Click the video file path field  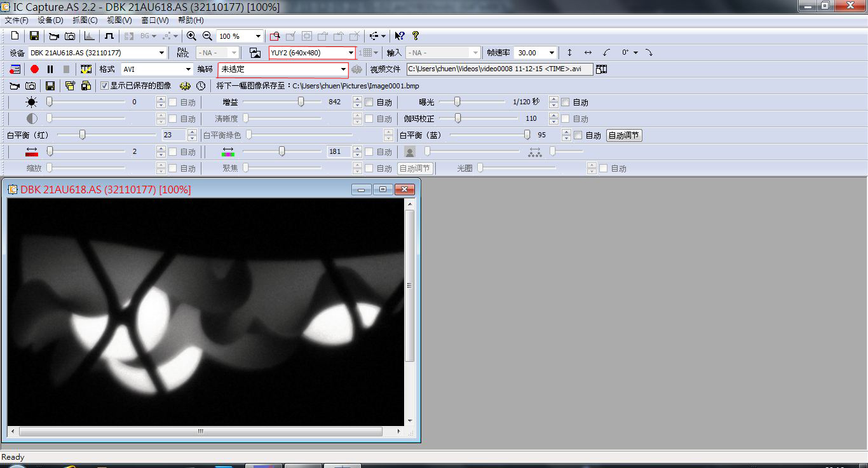point(499,69)
